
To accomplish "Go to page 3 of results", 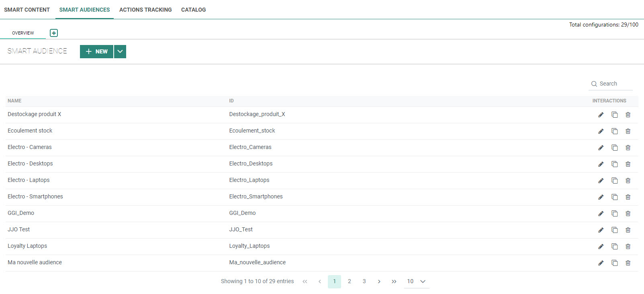I will [x=364, y=282].
